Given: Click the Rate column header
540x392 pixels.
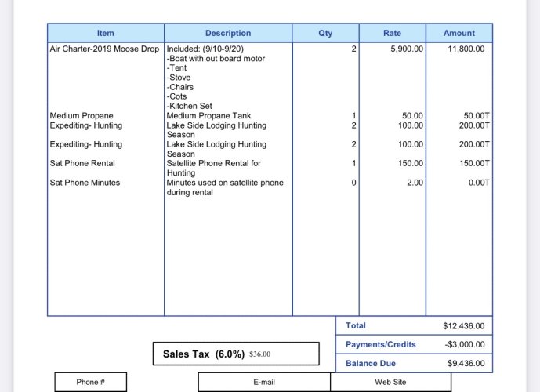Looking at the screenshot, I should tap(392, 33).
